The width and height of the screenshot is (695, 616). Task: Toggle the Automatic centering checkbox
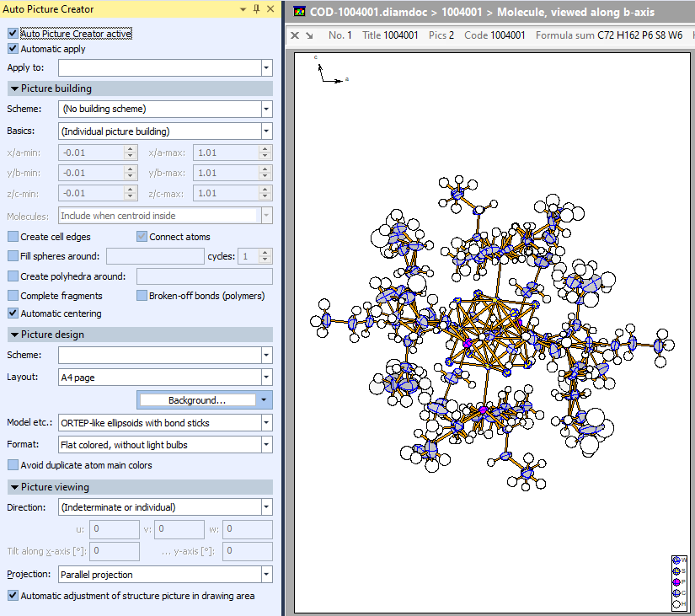(x=12, y=313)
